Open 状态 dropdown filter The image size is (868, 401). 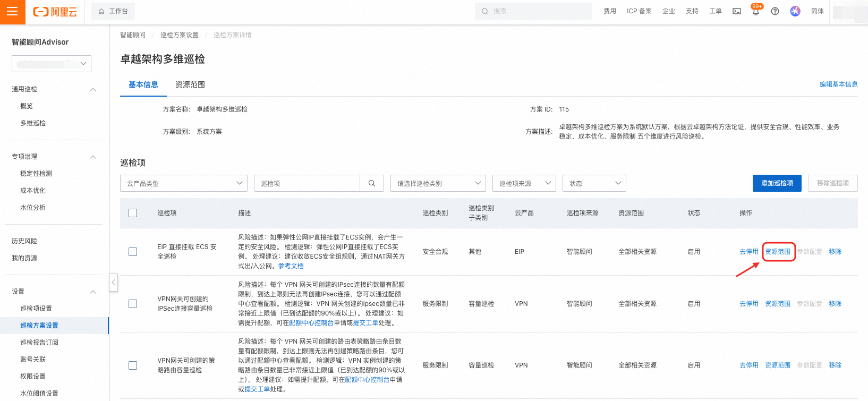click(x=594, y=183)
